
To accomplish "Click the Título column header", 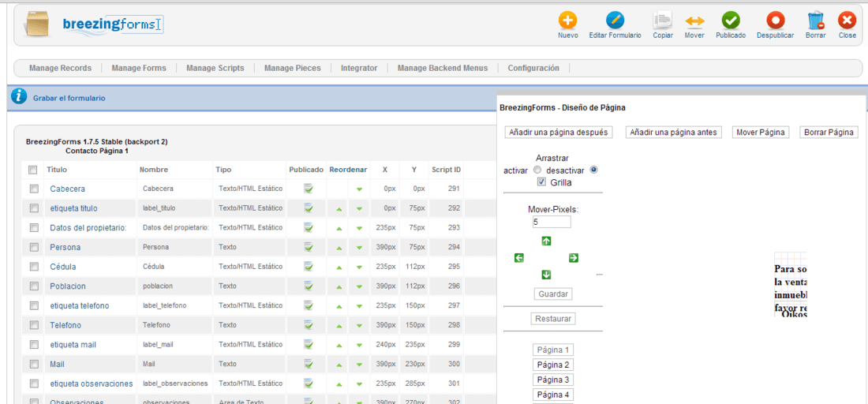I will coord(57,170).
